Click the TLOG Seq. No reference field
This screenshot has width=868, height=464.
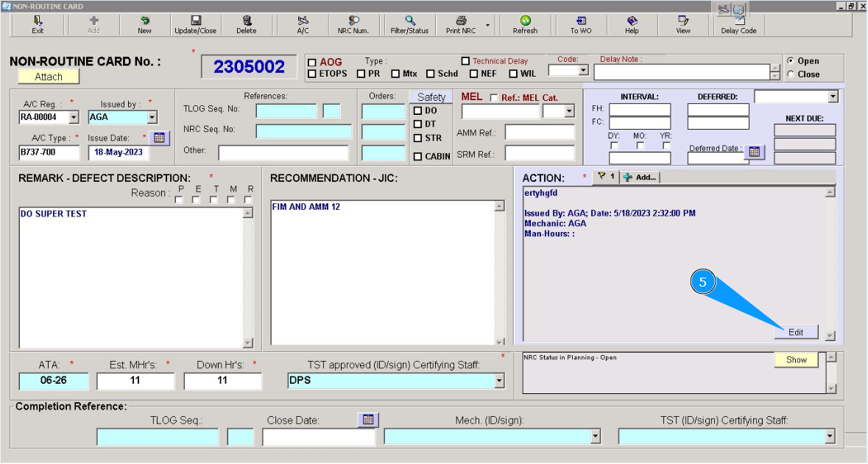(x=286, y=110)
